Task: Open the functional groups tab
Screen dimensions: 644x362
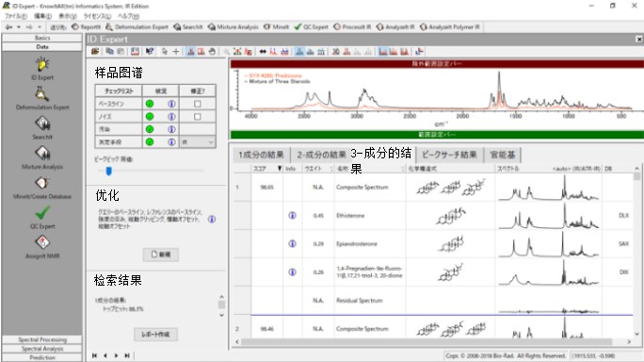Action: (x=503, y=156)
